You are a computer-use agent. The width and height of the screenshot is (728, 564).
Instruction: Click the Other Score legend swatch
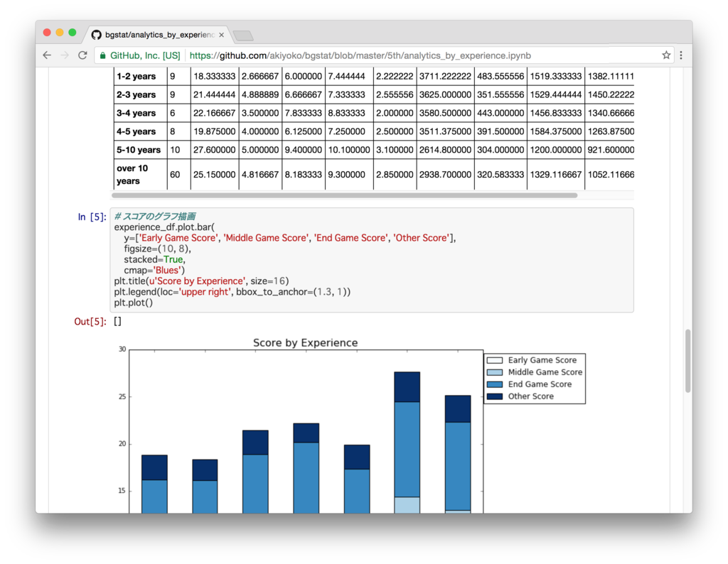click(x=495, y=396)
